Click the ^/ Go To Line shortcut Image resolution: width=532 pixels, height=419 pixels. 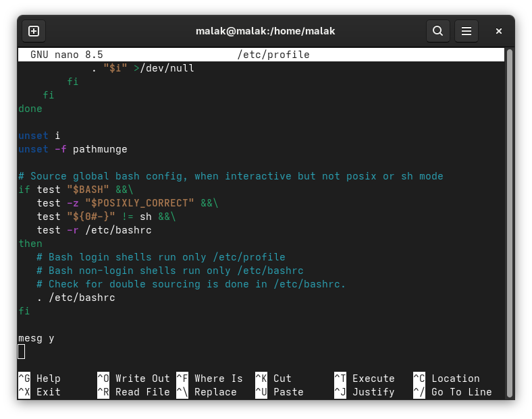click(452, 392)
